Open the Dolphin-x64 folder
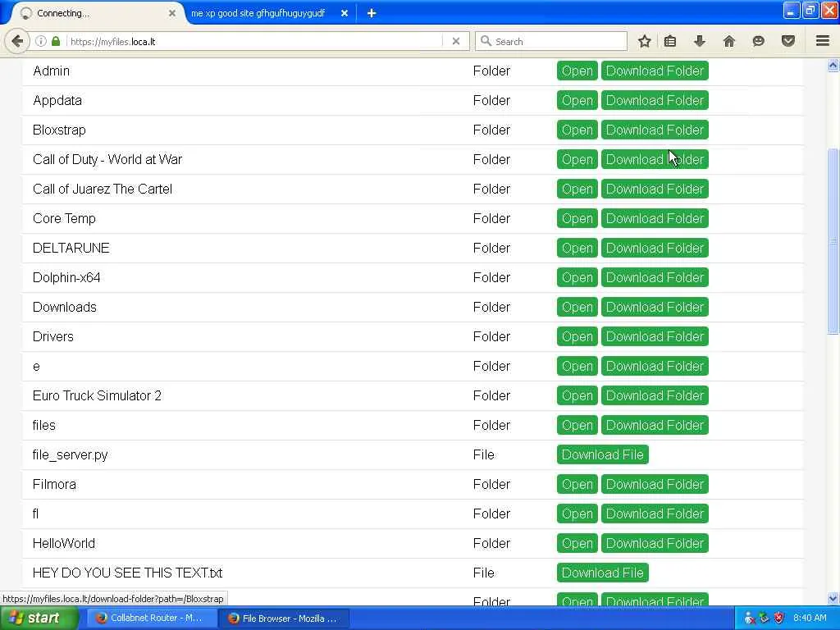Image resolution: width=840 pixels, height=630 pixels. [x=577, y=277]
